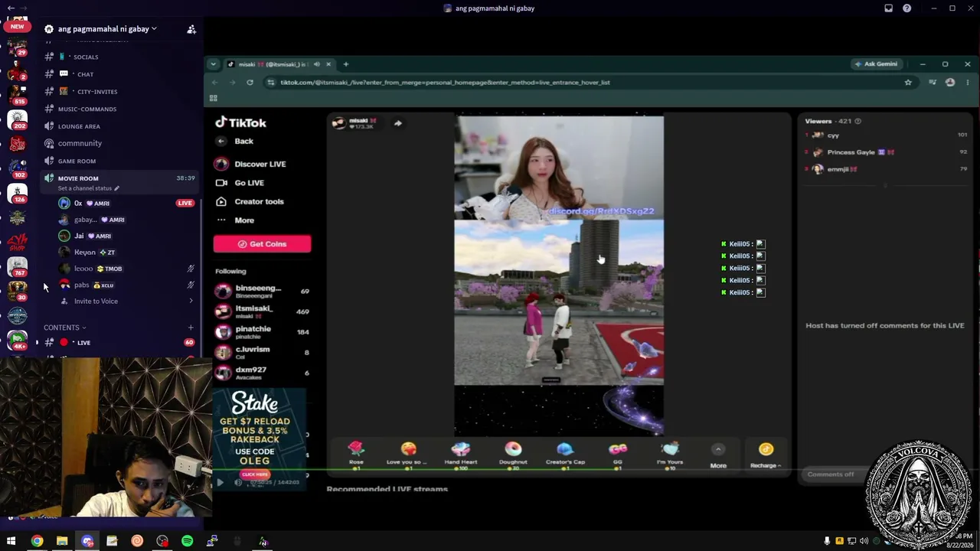This screenshot has width=980, height=551.
Task: Toggle the taskbar microphone icon
Action: click(x=827, y=541)
